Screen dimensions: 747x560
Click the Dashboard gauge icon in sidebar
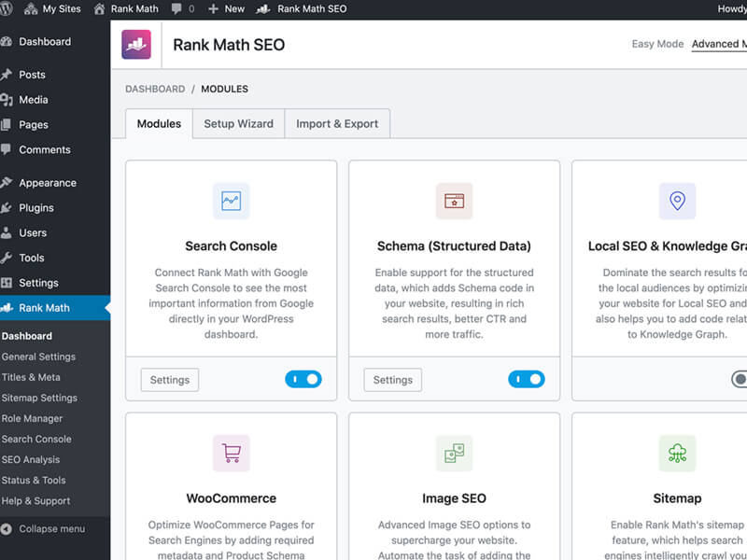point(7,41)
